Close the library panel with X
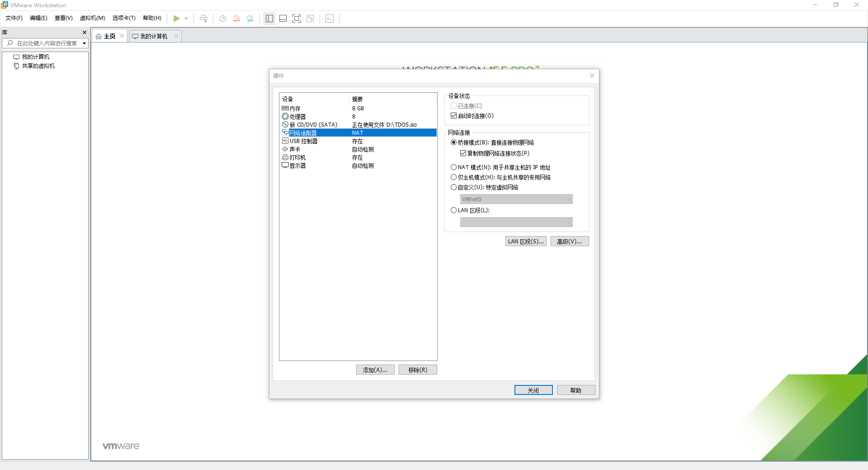The image size is (868, 470). 85,33
